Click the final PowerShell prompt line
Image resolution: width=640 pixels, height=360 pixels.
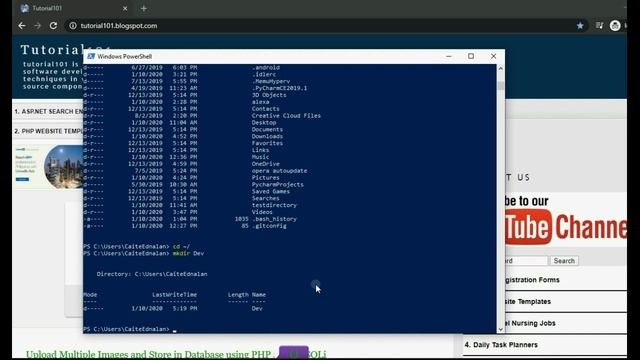(130, 329)
